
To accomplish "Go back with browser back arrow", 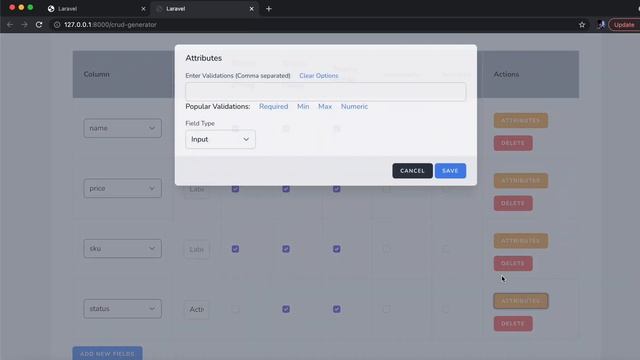I will click(10, 25).
